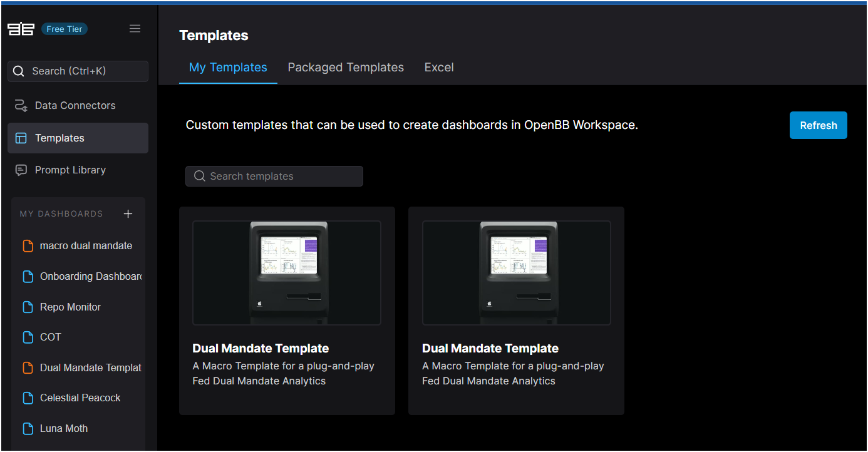This screenshot has width=868, height=452.
Task: Click the Templates layout icon in sidebar
Action: click(21, 138)
